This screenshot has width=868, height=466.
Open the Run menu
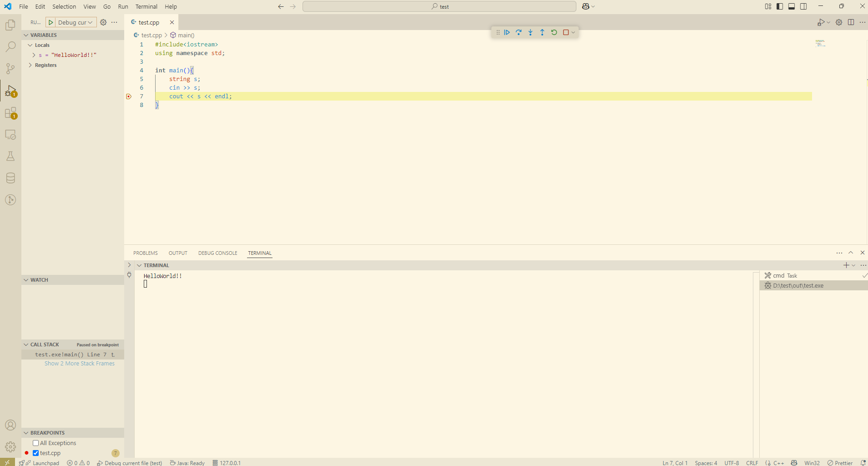(x=122, y=6)
